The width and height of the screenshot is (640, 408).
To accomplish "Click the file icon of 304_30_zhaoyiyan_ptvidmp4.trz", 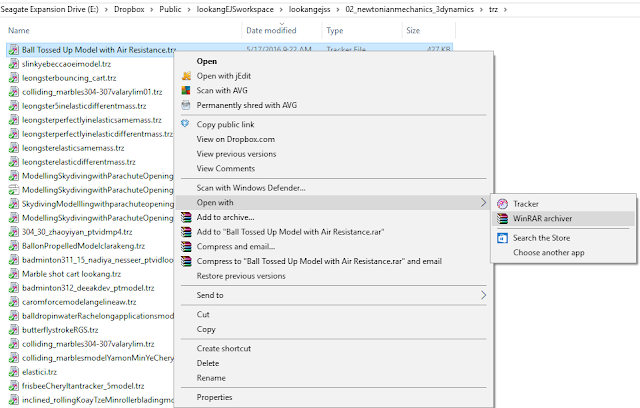I will point(14,232).
